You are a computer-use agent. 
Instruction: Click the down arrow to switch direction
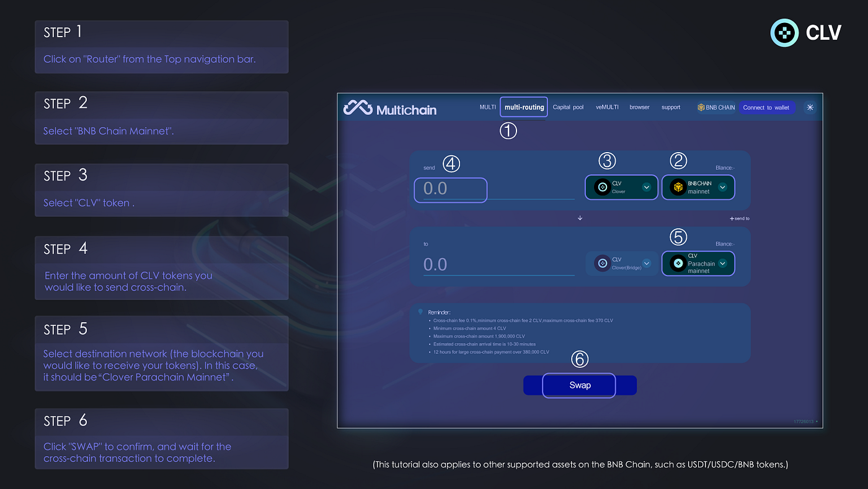coord(580,218)
